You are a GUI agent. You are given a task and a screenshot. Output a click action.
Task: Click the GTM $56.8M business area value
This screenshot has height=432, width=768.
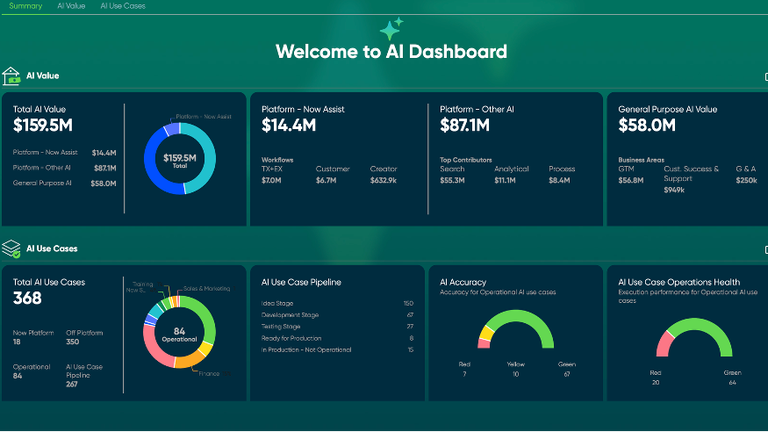tap(631, 181)
